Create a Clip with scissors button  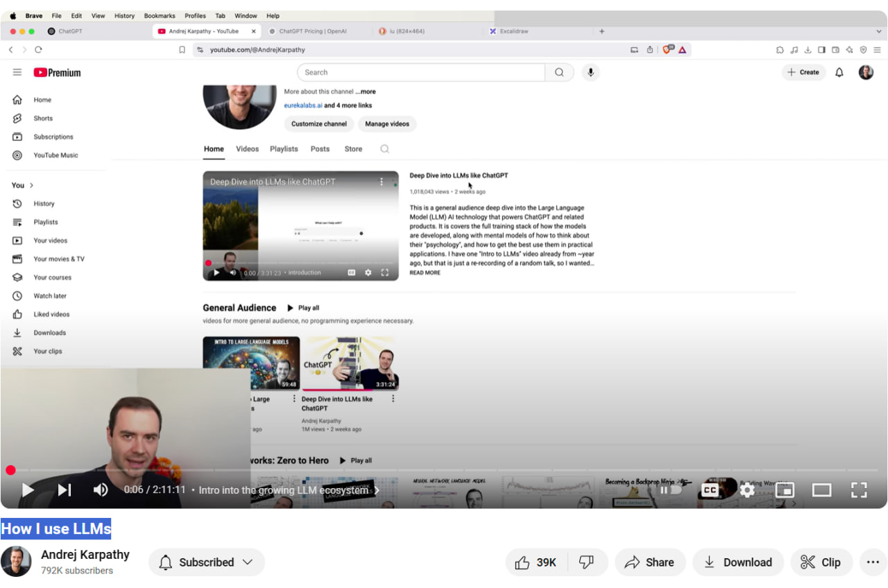click(821, 562)
